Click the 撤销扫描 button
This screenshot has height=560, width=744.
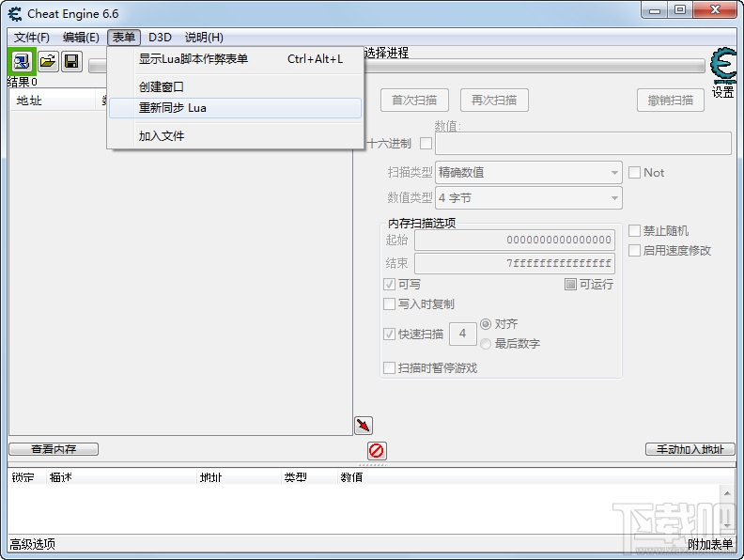[x=671, y=101]
